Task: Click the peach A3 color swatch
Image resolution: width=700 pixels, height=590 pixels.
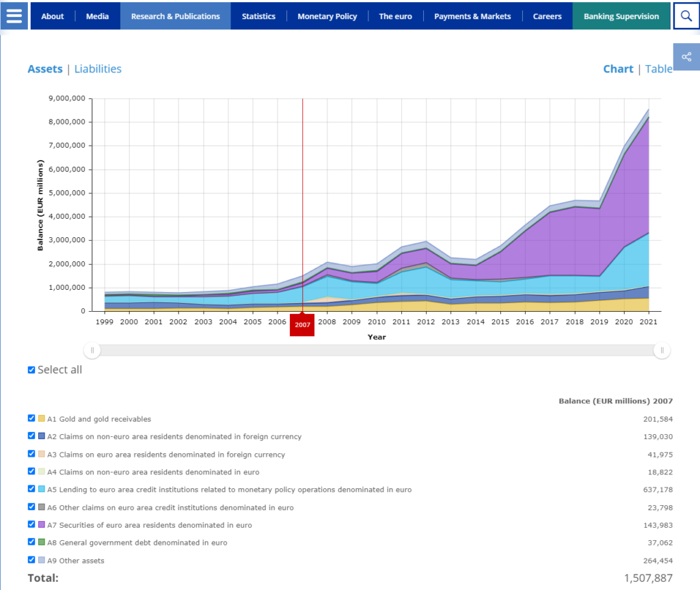Action: click(x=42, y=454)
